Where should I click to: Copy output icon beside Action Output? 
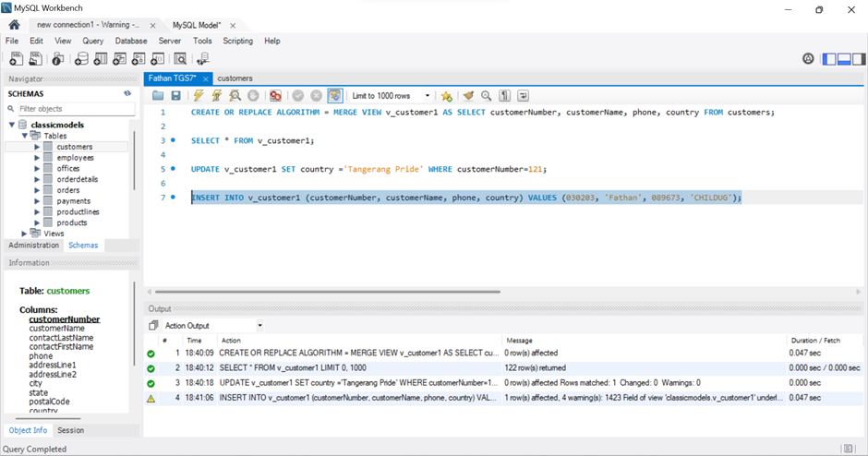[x=153, y=326]
